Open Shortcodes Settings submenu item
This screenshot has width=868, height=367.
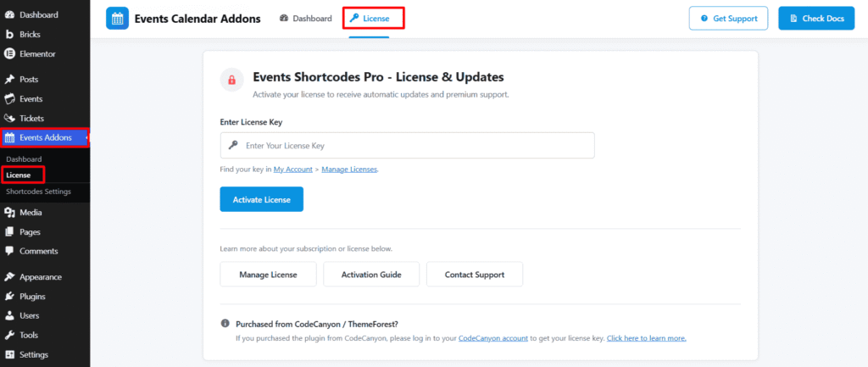pyautogui.click(x=38, y=192)
